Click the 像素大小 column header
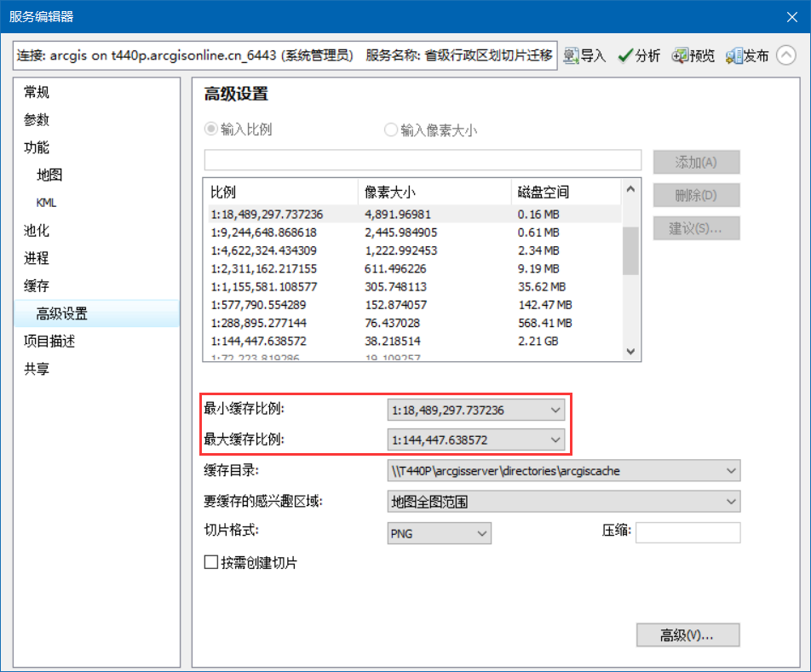This screenshot has height=672, width=811. coord(434,192)
